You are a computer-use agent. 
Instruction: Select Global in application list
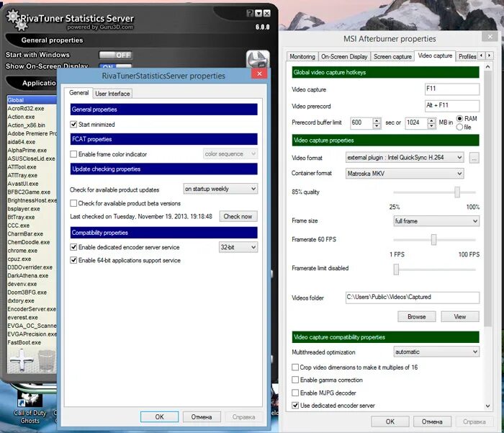32,100
